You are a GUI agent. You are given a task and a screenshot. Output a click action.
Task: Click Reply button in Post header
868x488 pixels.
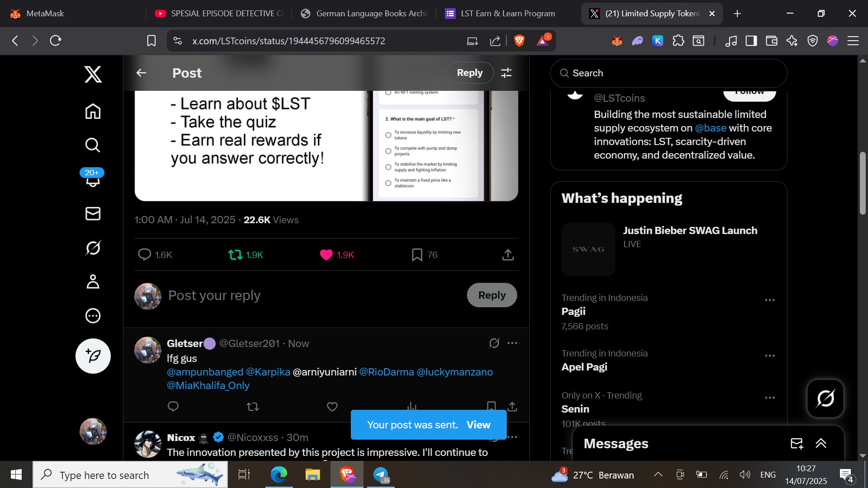coord(470,73)
